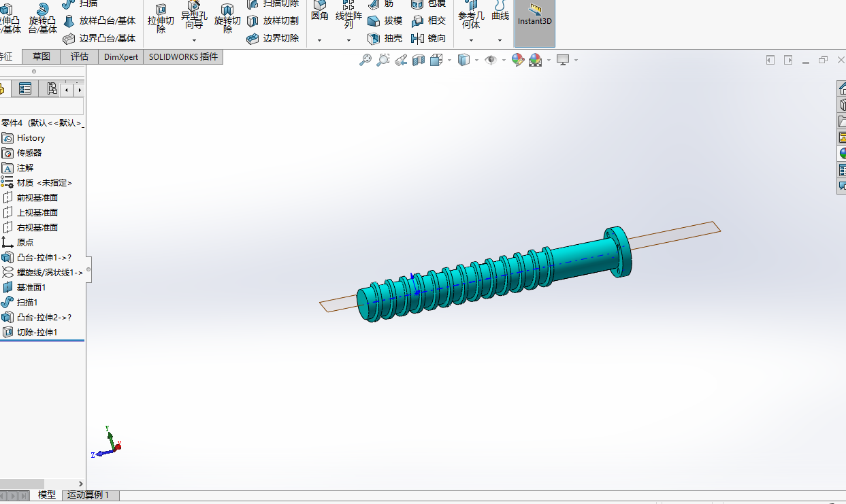This screenshot has width=846, height=504.
Task: Click the 拔模 draft tool
Action: click(385, 21)
